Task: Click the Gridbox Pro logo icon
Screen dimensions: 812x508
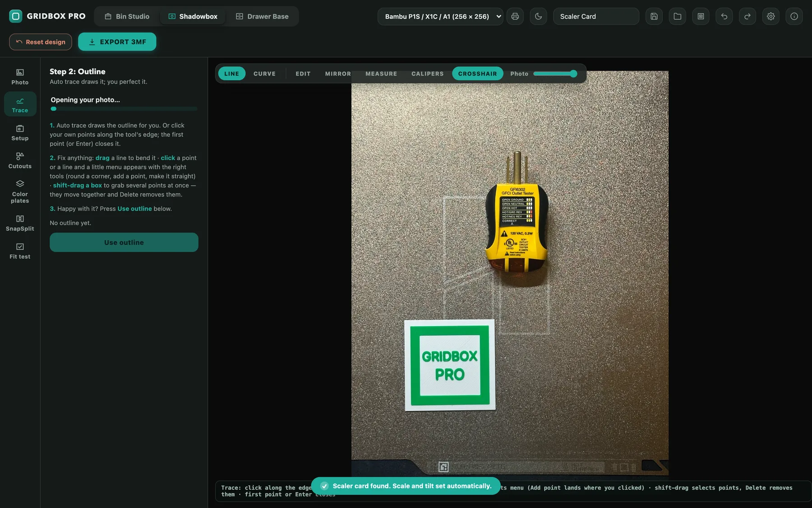Action: [x=16, y=16]
